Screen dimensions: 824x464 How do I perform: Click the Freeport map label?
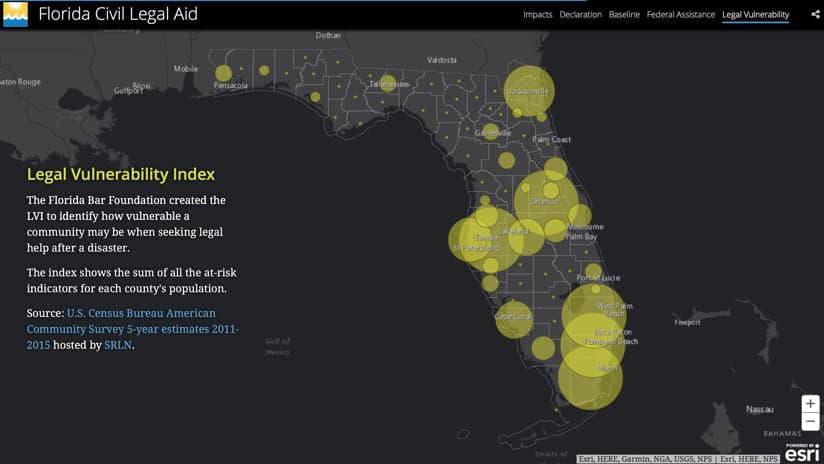pos(687,322)
